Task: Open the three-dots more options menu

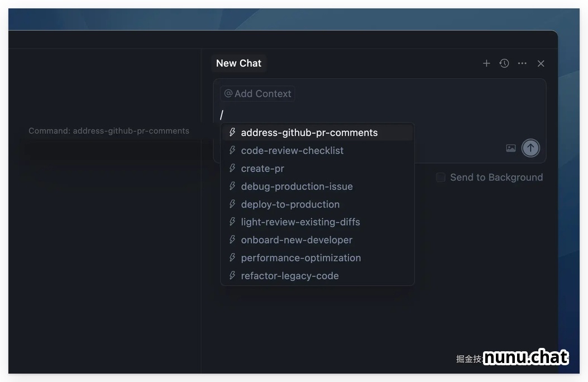Action: (x=522, y=64)
